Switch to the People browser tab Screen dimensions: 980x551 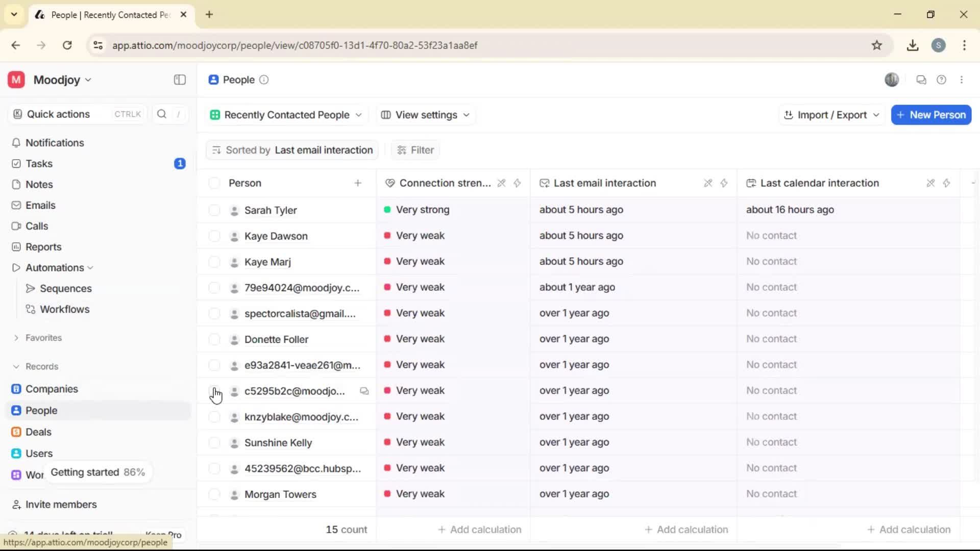click(x=110, y=15)
